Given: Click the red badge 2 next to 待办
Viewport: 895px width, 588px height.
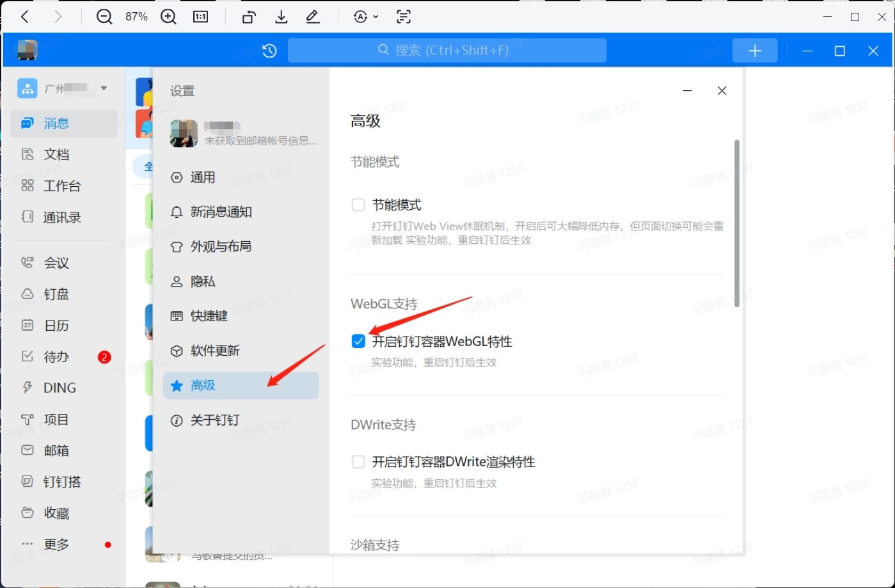Looking at the screenshot, I should point(104,357).
